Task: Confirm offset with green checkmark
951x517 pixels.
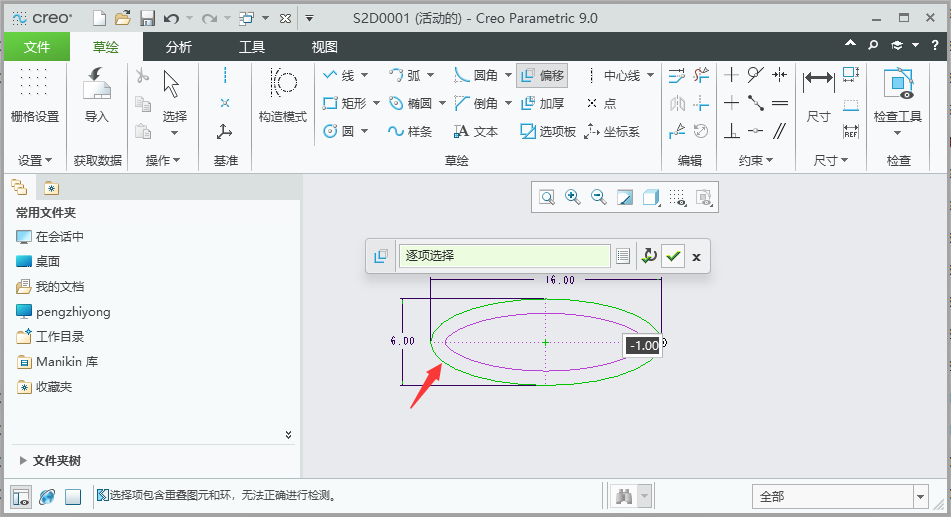Action: 673,256
